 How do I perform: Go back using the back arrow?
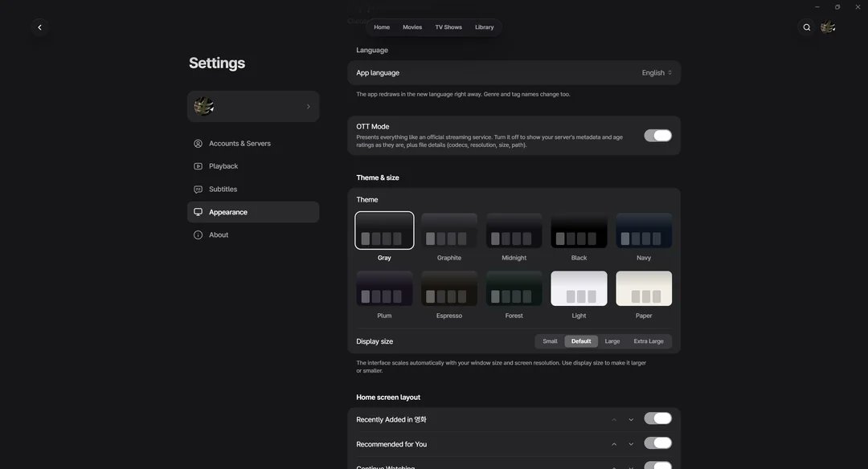[x=39, y=27]
